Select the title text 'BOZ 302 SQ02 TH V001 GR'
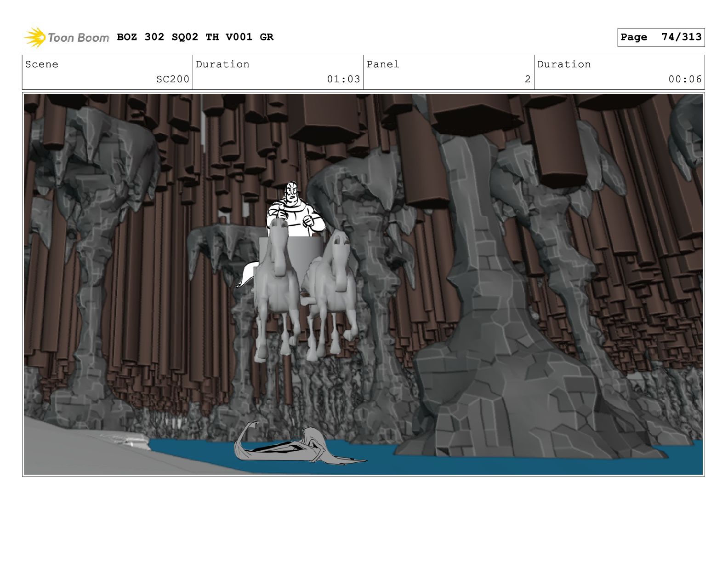Screen dimensions: 728x563 [x=195, y=37]
